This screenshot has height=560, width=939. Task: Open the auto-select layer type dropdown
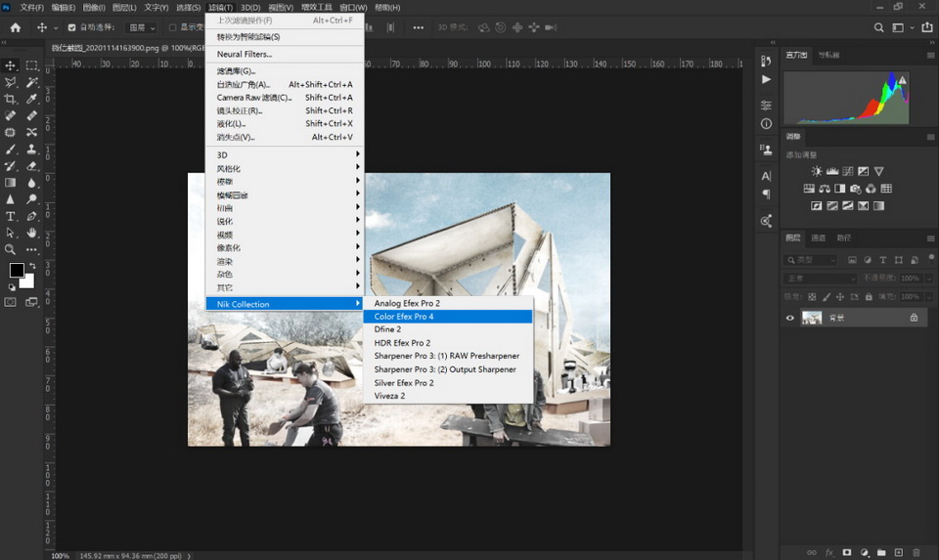(x=139, y=27)
